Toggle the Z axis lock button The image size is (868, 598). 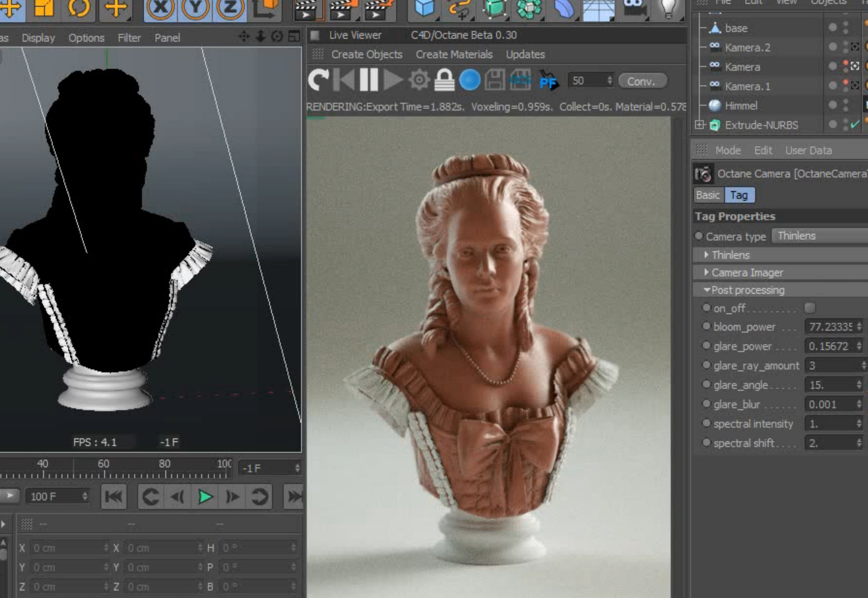pyautogui.click(x=230, y=8)
